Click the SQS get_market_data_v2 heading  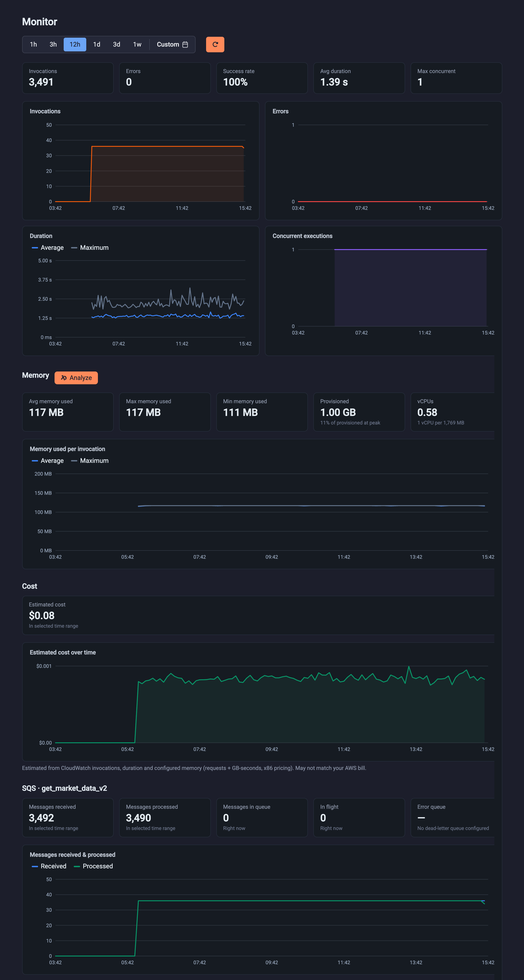coord(64,788)
